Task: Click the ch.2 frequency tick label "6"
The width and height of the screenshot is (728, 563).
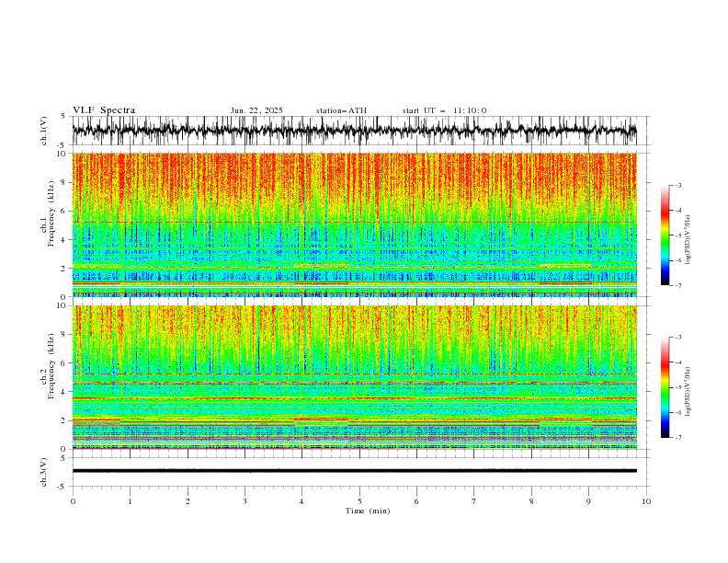Action: (x=63, y=363)
